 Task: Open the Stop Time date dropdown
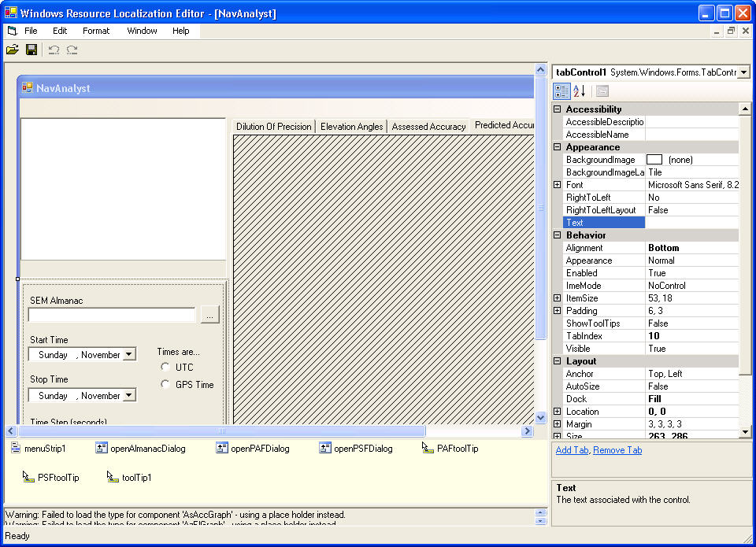coord(128,396)
